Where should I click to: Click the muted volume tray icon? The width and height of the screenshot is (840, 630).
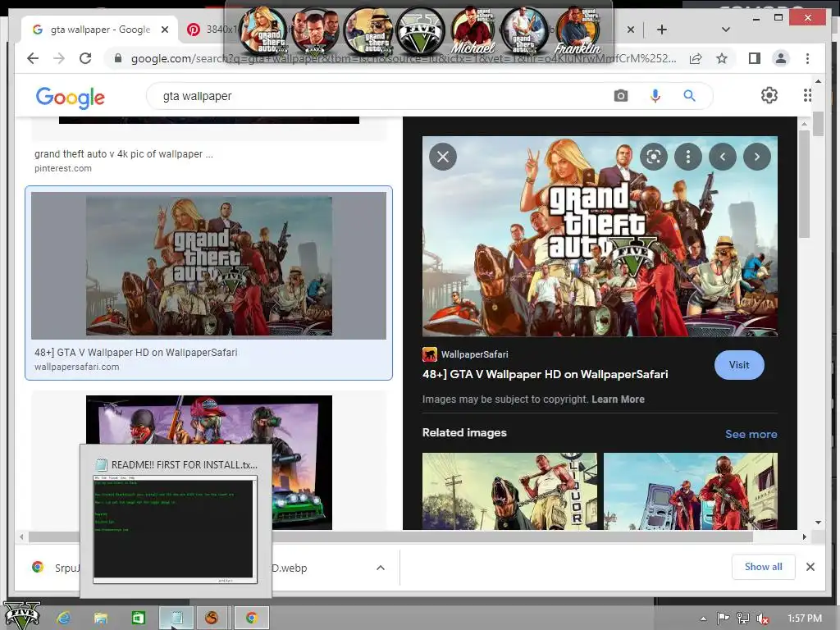coord(762,619)
